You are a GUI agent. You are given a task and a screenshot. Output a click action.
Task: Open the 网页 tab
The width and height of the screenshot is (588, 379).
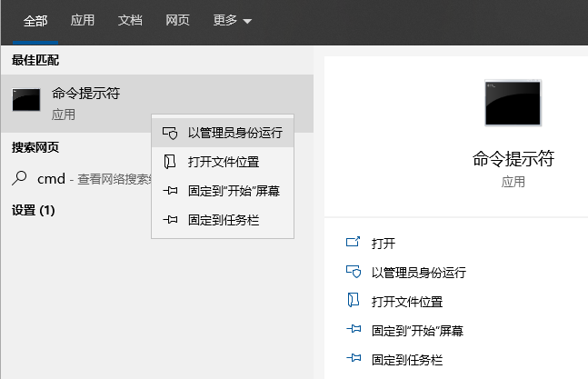click(177, 20)
